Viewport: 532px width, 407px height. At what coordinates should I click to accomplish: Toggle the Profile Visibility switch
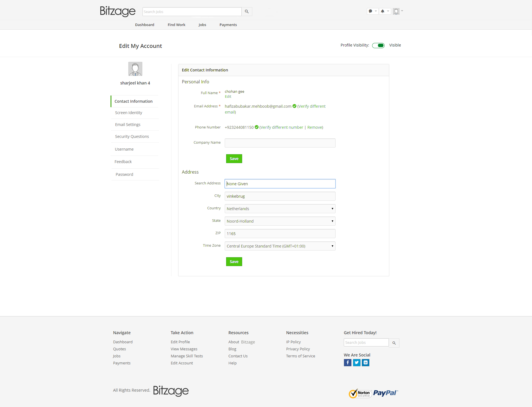378,45
